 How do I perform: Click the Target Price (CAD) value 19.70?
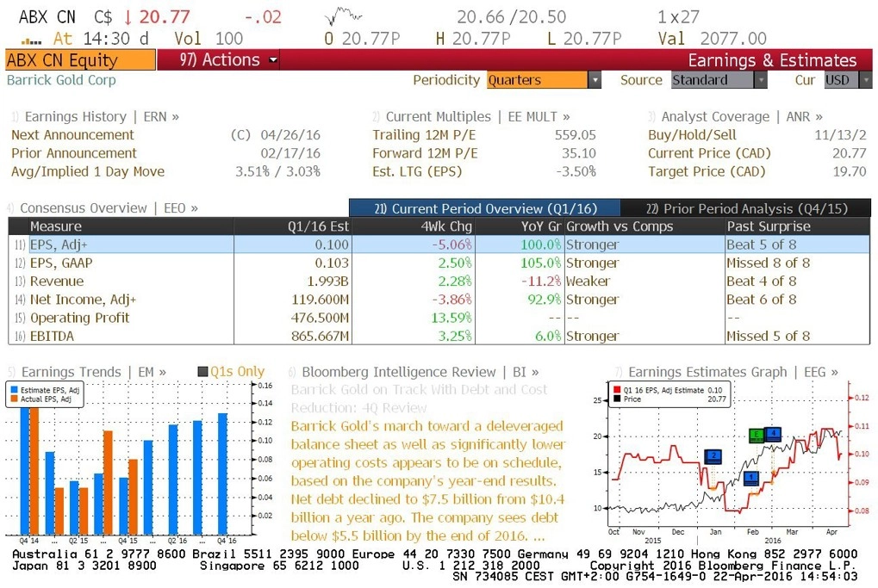point(850,171)
